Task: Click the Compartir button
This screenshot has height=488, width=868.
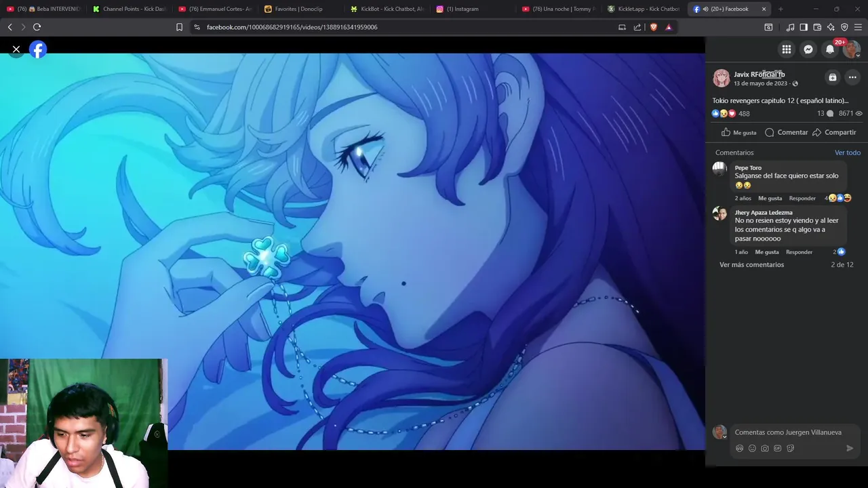Action: tap(834, 132)
